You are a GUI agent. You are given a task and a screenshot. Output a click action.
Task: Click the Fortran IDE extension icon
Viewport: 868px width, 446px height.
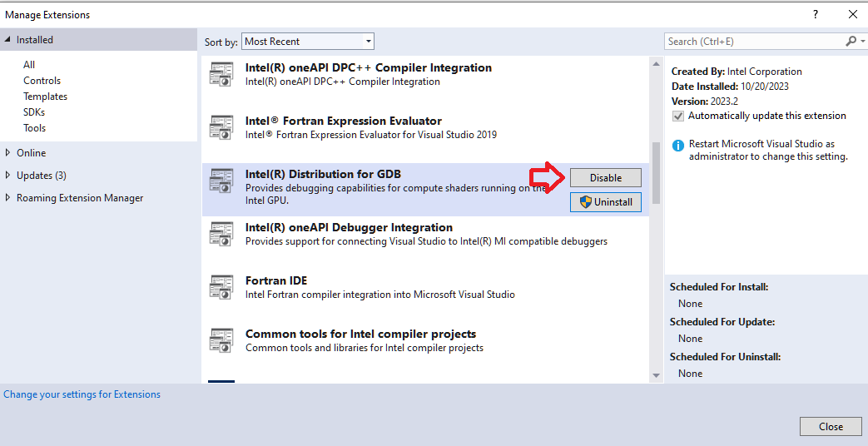click(221, 287)
